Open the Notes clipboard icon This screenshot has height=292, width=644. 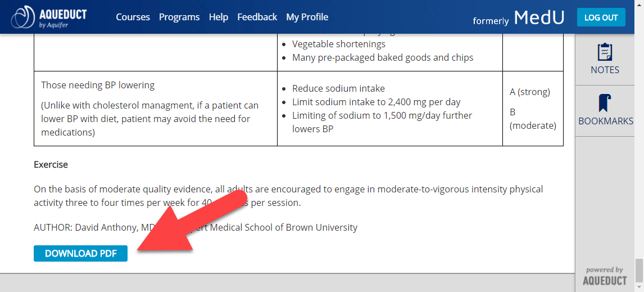click(x=605, y=52)
